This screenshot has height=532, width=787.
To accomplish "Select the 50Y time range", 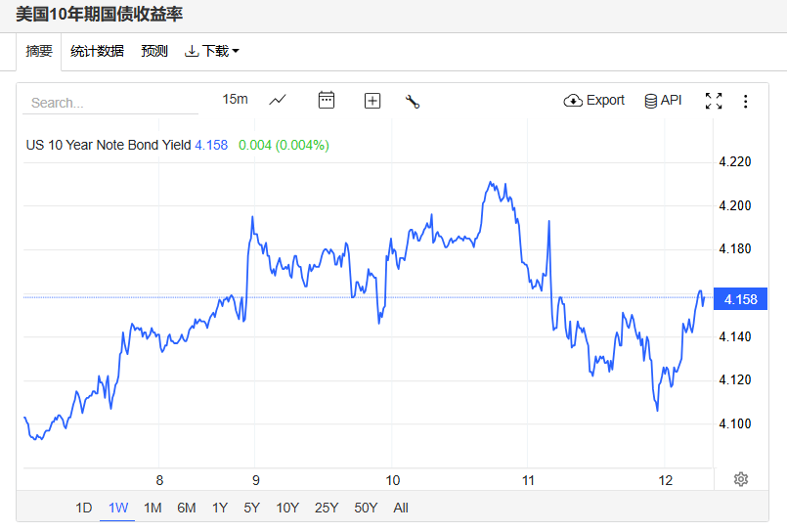I will (x=366, y=508).
